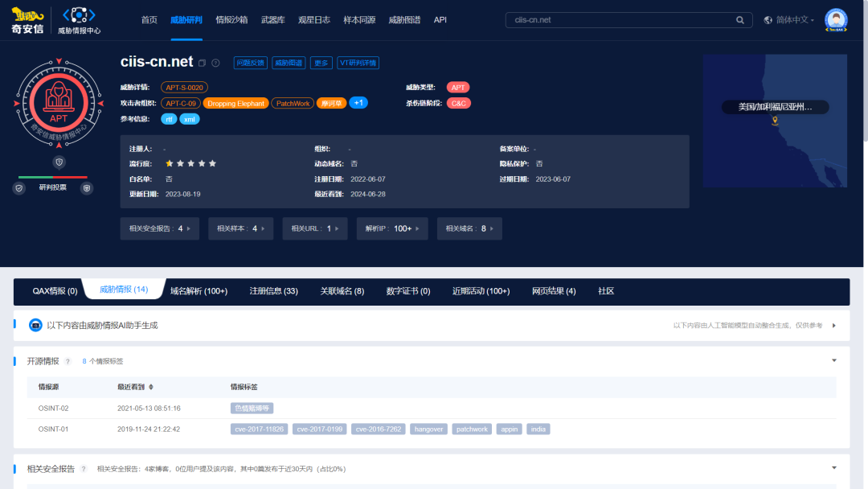Go to 首页 in the top navigation
868x489 pixels.
click(149, 20)
